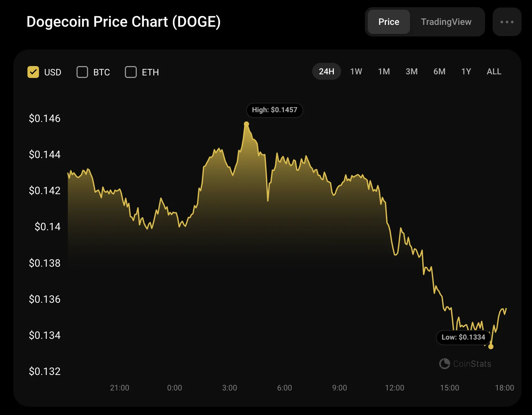Click the CoinStats logo watermark

(x=465, y=363)
